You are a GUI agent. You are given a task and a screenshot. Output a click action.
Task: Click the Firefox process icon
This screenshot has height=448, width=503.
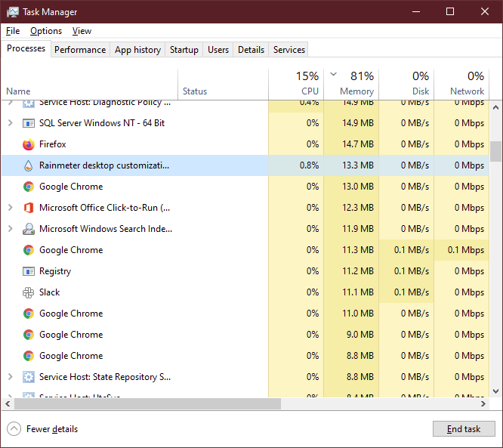pyautogui.click(x=29, y=144)
